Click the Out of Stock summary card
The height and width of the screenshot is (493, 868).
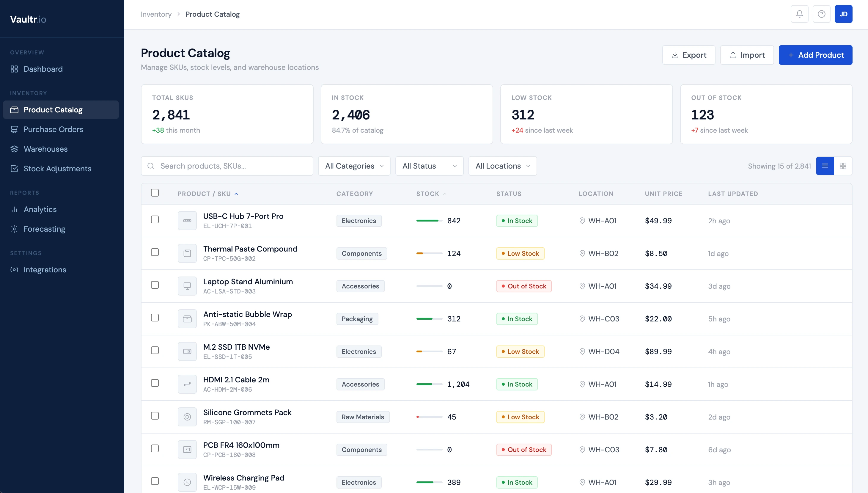[766, 114]
